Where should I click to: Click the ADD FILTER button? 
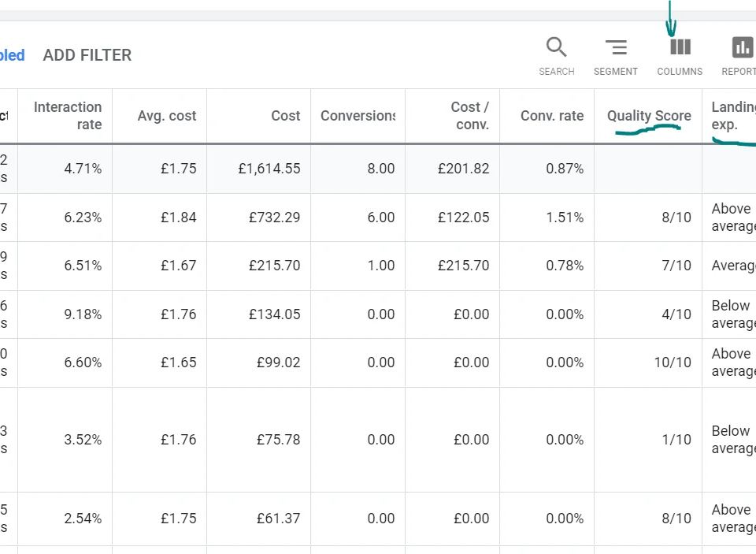(x=87, y=55)
